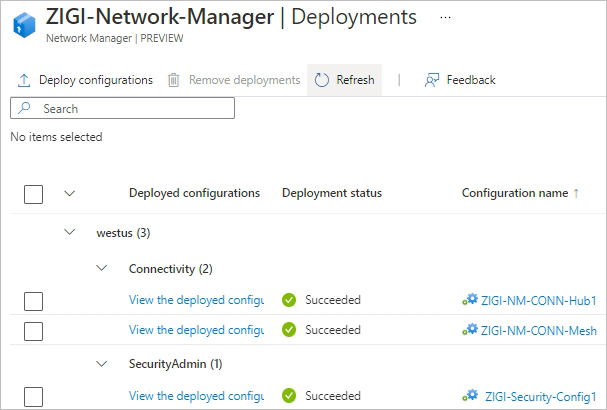Open the ellipsis more options menu
Viewport: 607px width, 410px height.
(445, 18)
